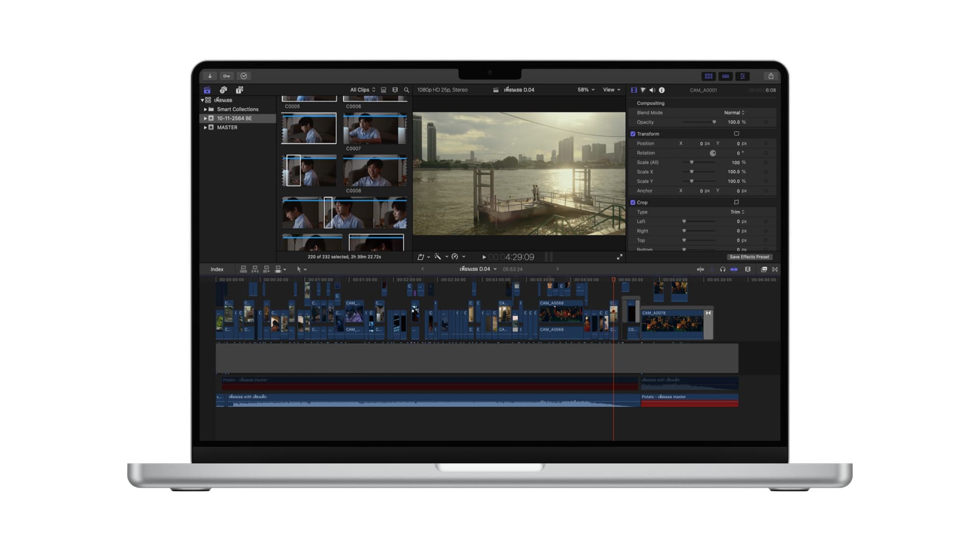Toggle audio skimming headphones icon

click(722, 269)
